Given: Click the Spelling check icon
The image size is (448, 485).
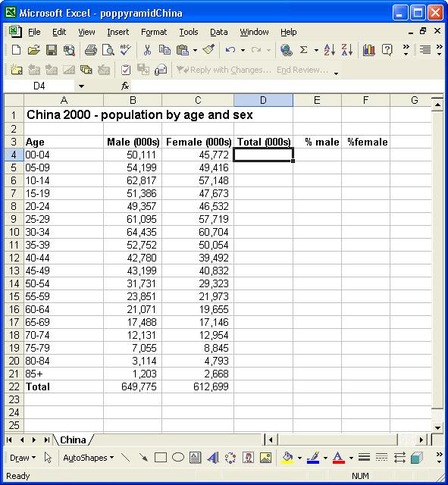Looking at the screenshot, I should (x=125, y=50).
